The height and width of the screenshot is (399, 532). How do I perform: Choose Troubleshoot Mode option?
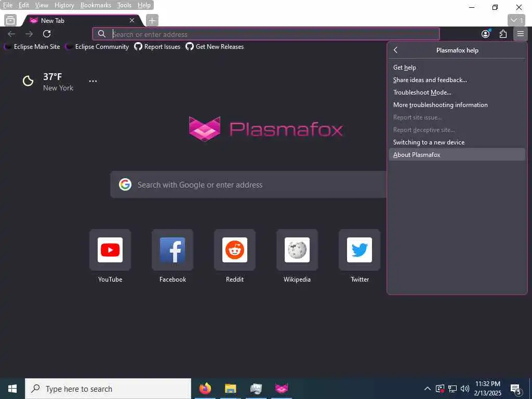click(457, 92)
